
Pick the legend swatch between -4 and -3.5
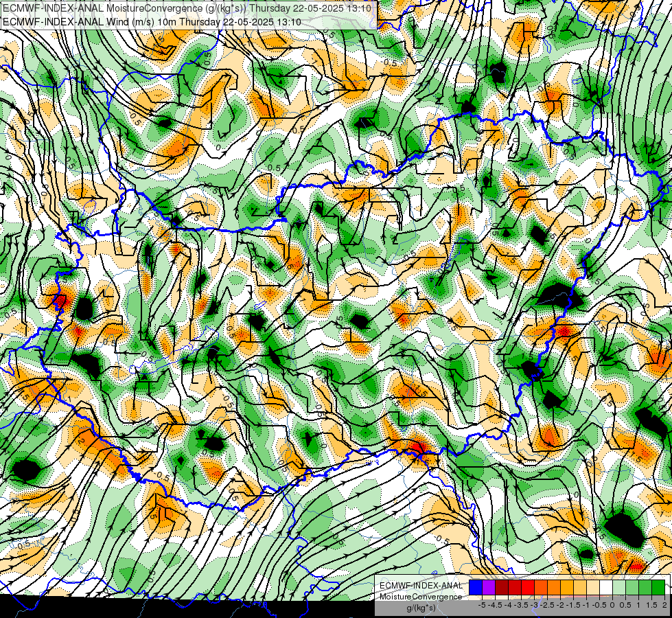coord(515,587)
